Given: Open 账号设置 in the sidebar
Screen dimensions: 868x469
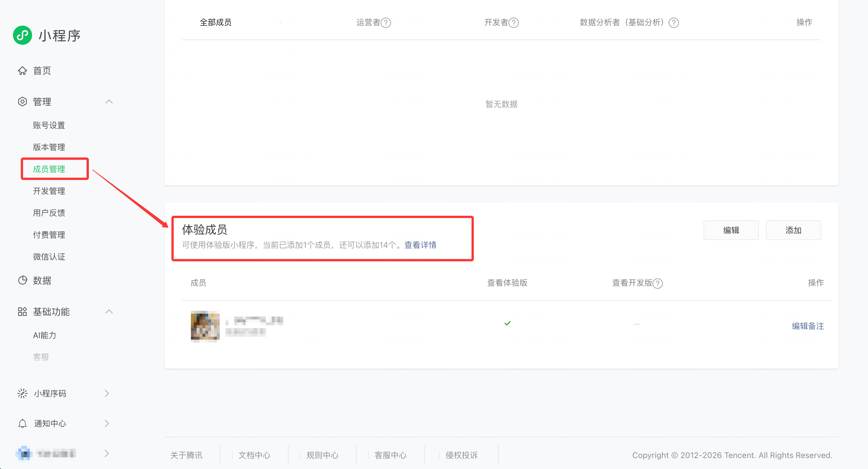Looking at the screenshot, I should (x=49, y=125).
